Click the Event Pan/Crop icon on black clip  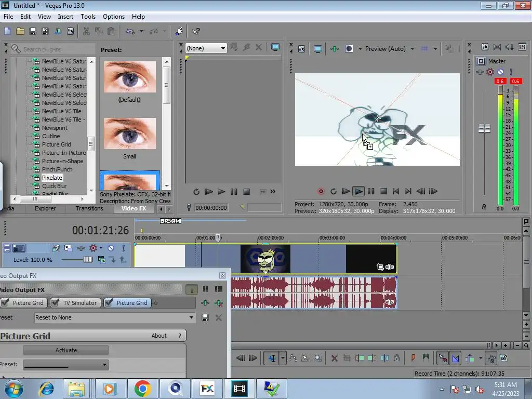[380, 267]
